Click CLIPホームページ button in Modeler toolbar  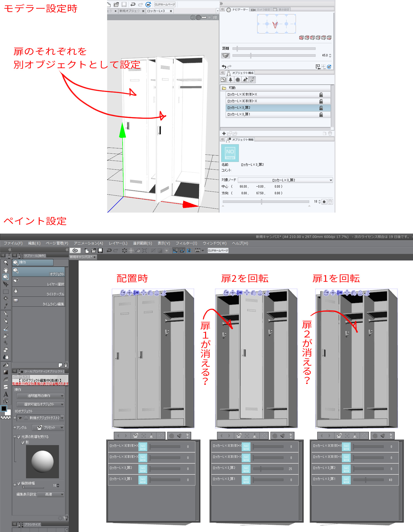(x=165, y=4)
